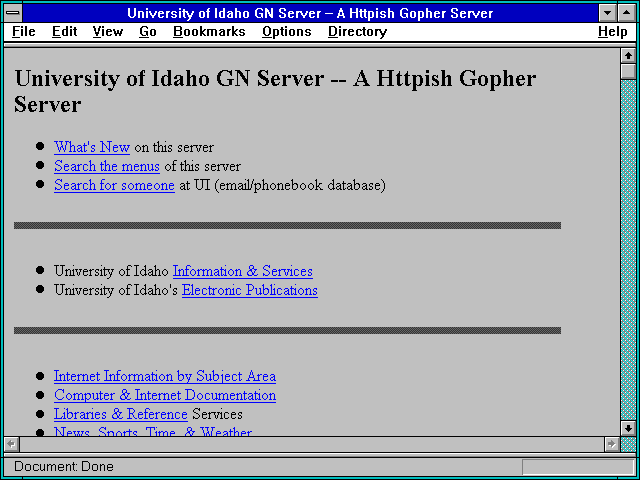Click the horizontal scrollbar right arrow
The height and width of the screenshot is (480, 640).
[611, 444]
